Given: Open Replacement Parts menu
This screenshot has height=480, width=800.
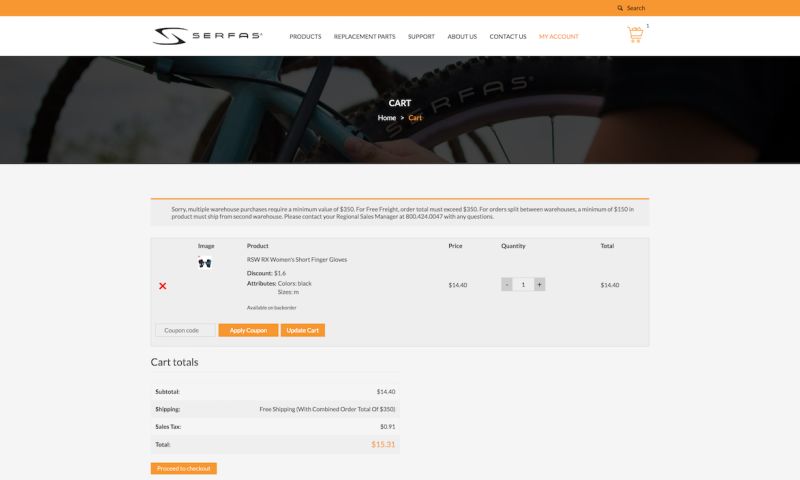Looking at the screenshot, I should pos(364,37).
